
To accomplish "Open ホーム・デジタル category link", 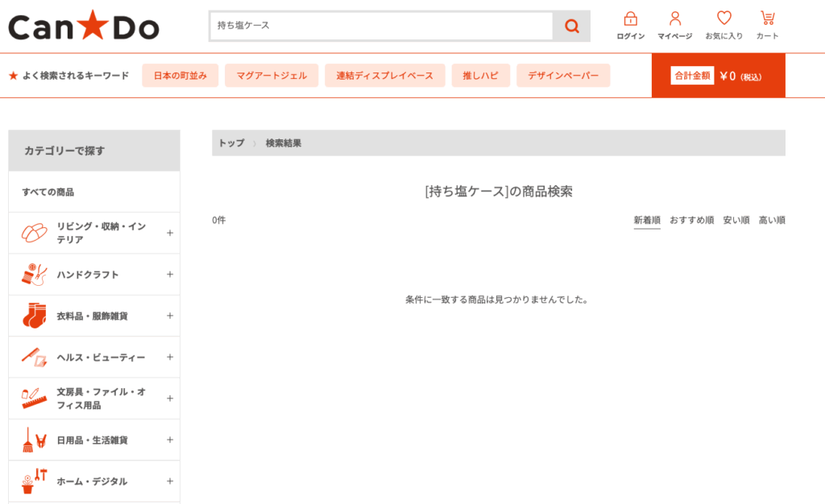I will 92,481.
